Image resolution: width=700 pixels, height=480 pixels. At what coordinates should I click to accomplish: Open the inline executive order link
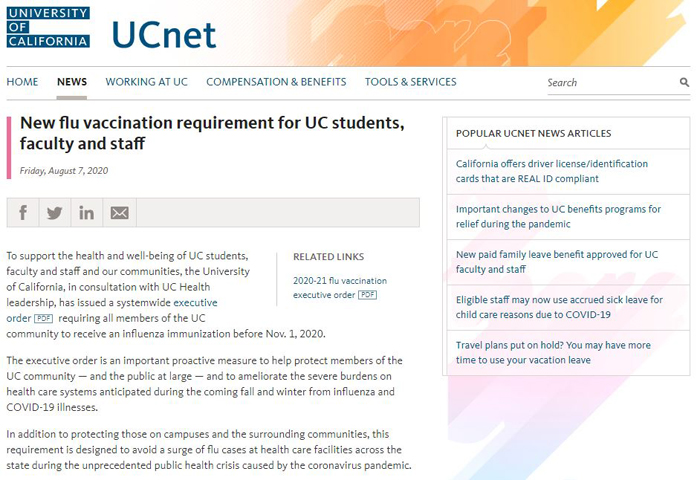click(x=112, y=310)
